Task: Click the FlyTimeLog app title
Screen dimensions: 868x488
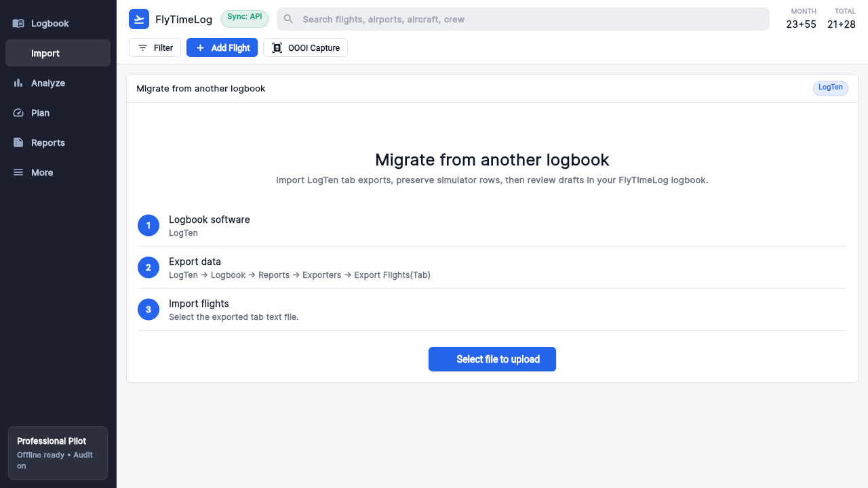Action: (x=184, y=20)
